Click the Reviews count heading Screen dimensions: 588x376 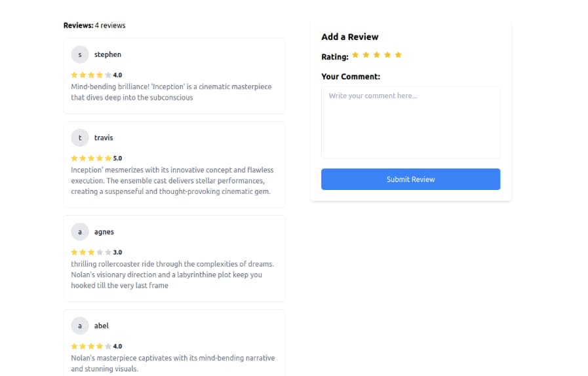[94, 26]
